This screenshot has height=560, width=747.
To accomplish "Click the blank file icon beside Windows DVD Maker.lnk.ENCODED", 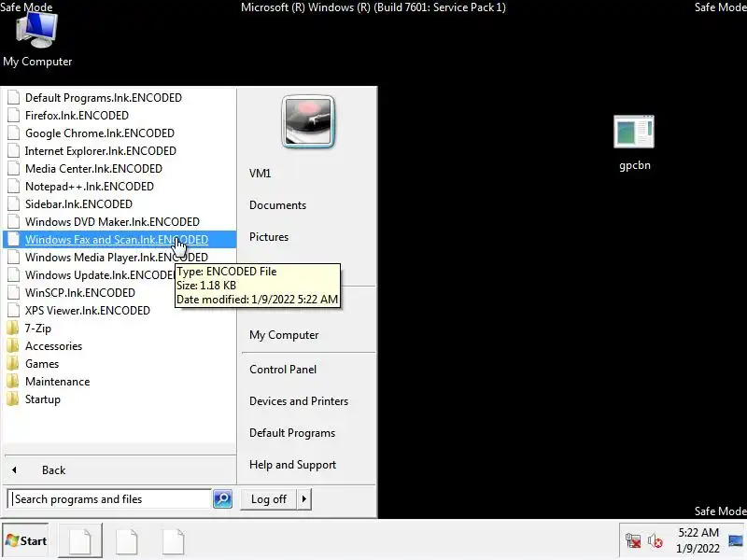I will (x=14, y=222).
